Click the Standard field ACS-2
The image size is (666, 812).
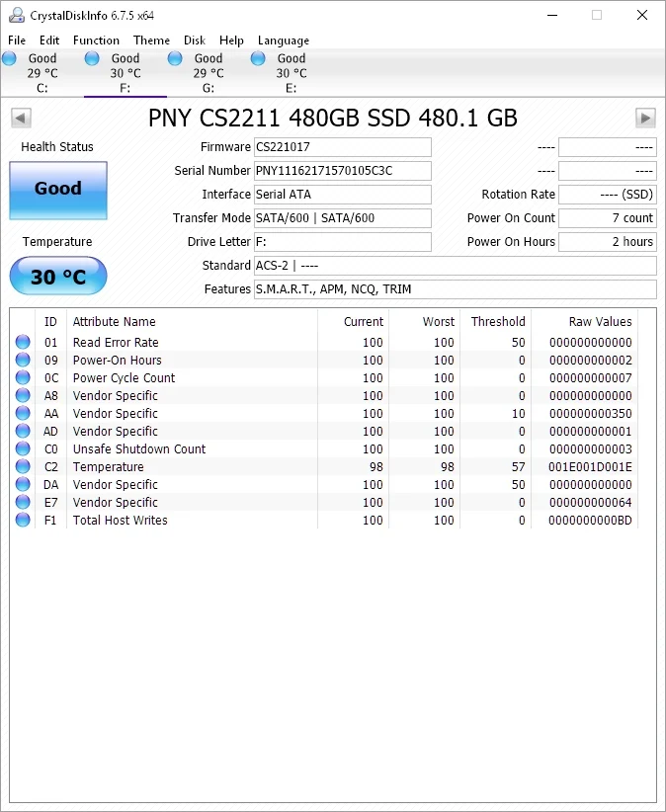456,266
